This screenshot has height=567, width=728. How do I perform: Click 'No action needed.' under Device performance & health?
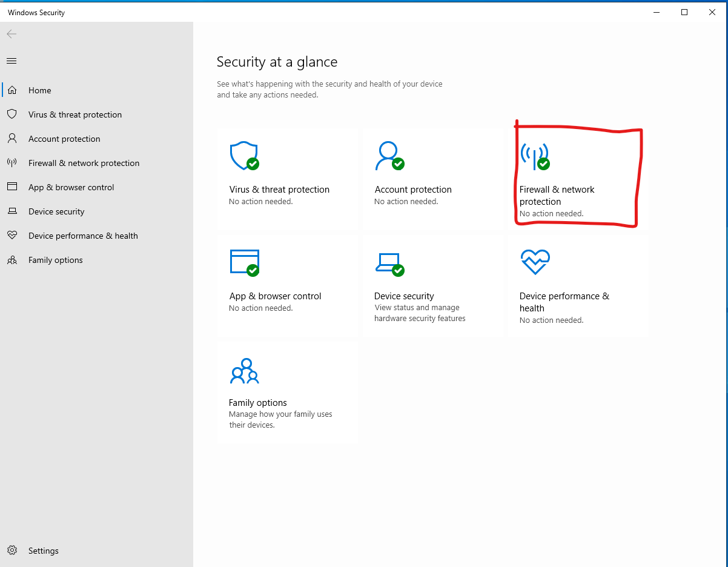coord(552,320)
